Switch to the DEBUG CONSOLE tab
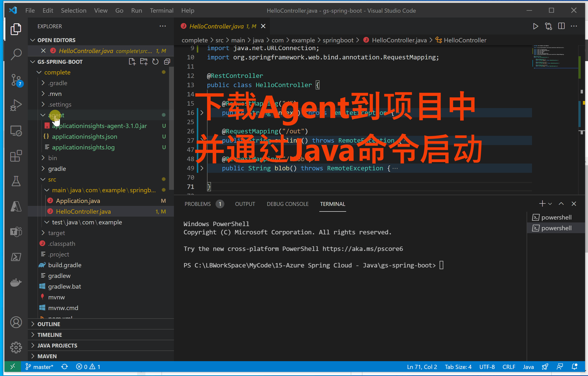 (287, 204)
